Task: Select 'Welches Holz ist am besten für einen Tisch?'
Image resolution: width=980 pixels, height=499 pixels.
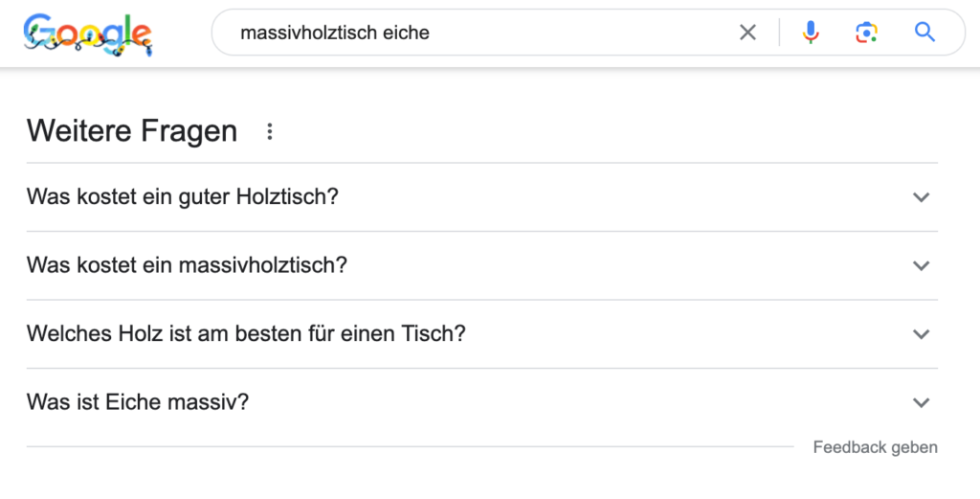Action: (x=482, y=333)
